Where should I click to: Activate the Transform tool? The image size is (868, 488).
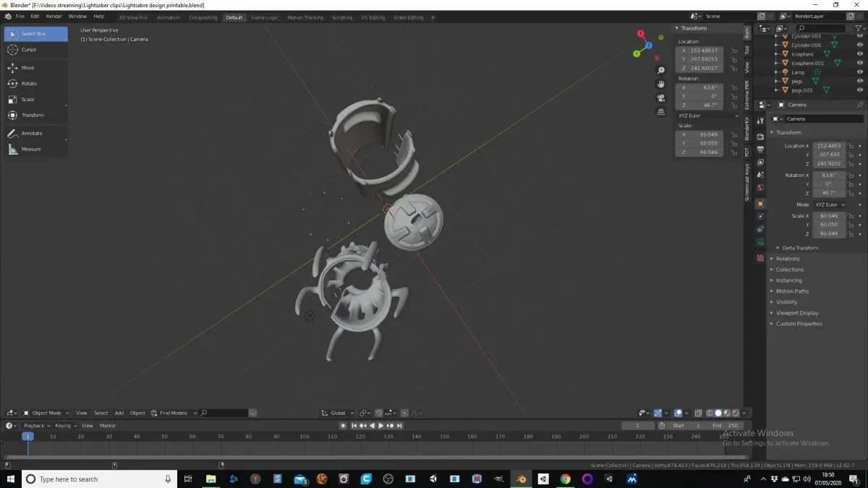tap(36, 115)
